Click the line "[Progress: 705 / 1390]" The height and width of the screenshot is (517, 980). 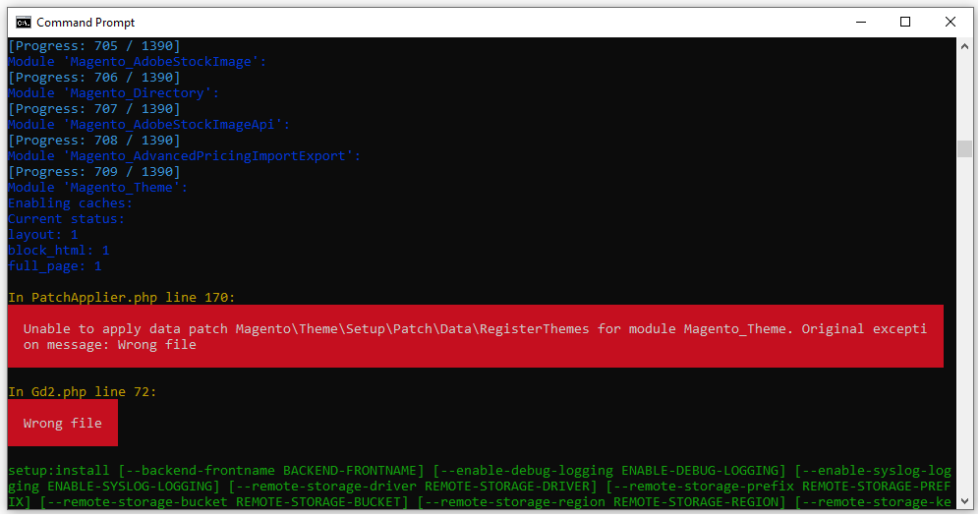[93, 45]
